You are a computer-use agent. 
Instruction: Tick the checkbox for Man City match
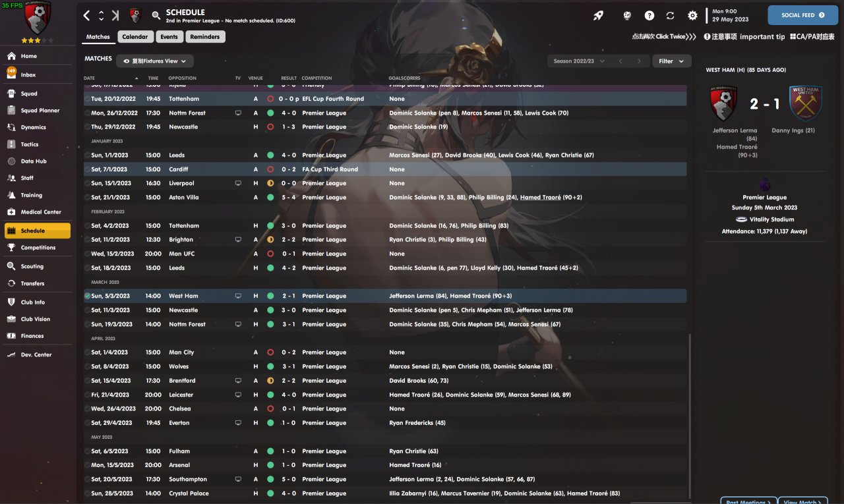(x=88, y=352)
